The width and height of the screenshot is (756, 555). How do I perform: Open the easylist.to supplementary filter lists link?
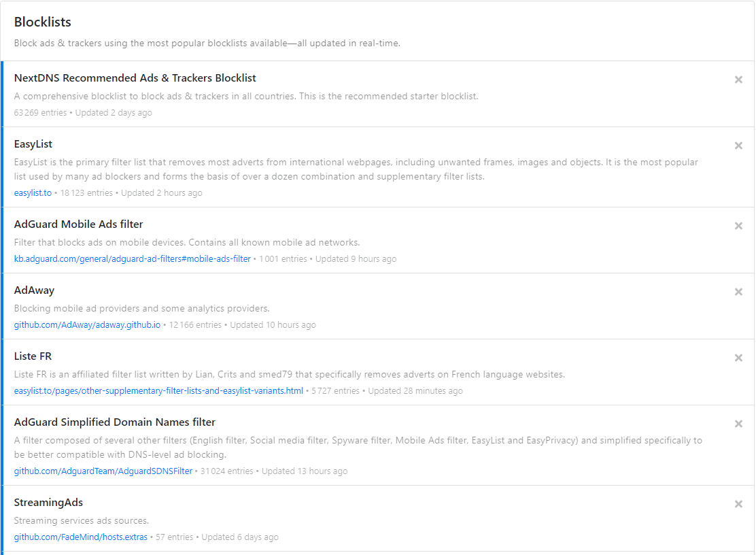click(158, 391)
